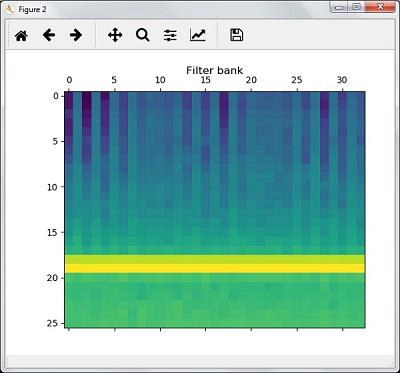Click y-axis tick label 5
This screenshot has width=400, height=373.
point(56,141)
